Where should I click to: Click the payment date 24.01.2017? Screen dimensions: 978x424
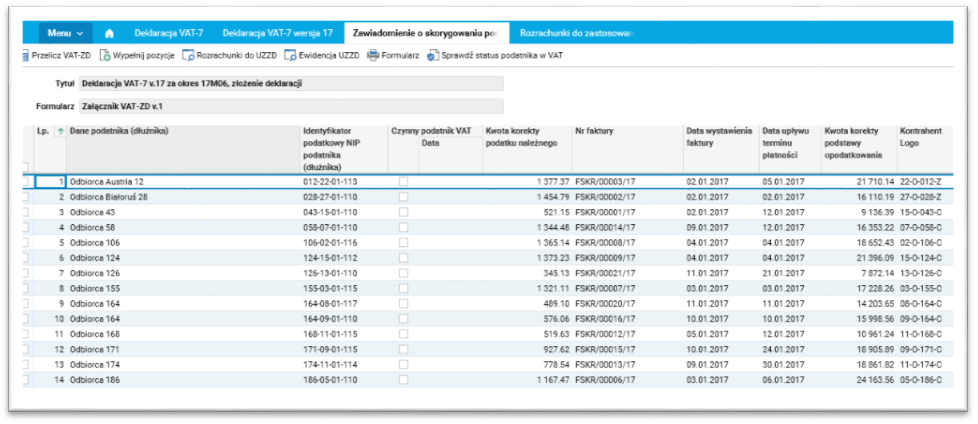coord(783,349)
